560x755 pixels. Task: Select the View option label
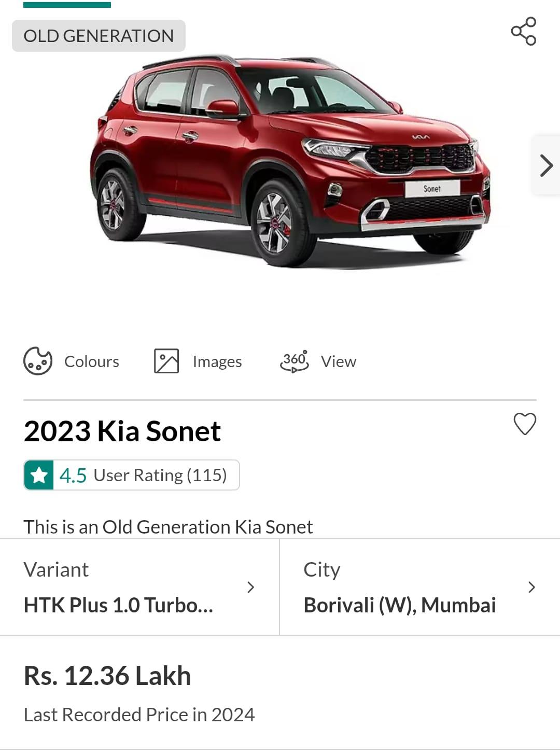point(339,361)
